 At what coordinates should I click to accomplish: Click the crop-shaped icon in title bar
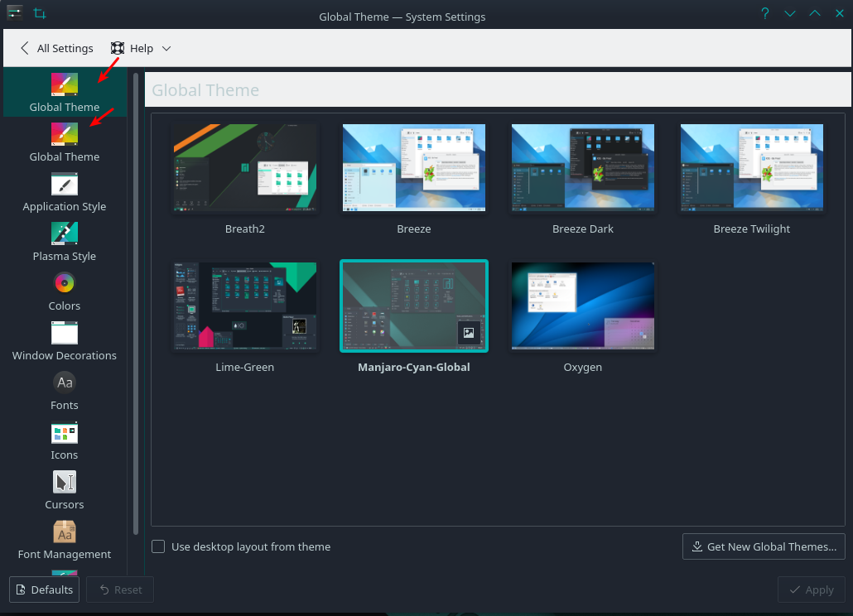pyautogui.click(x=40, y=13)
